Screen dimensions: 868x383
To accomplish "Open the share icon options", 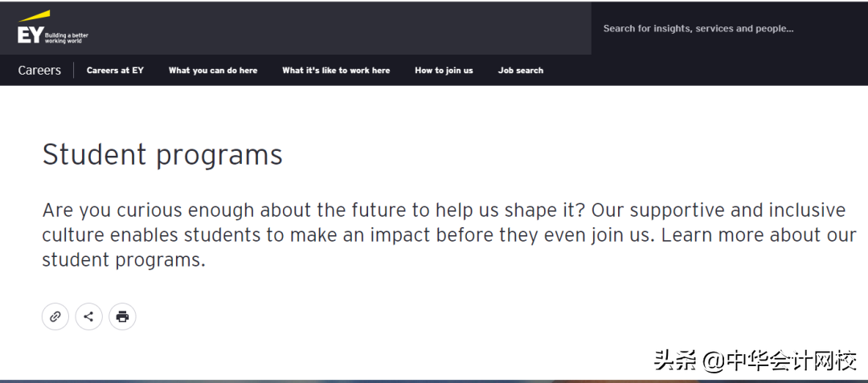I will pos(88,316).
